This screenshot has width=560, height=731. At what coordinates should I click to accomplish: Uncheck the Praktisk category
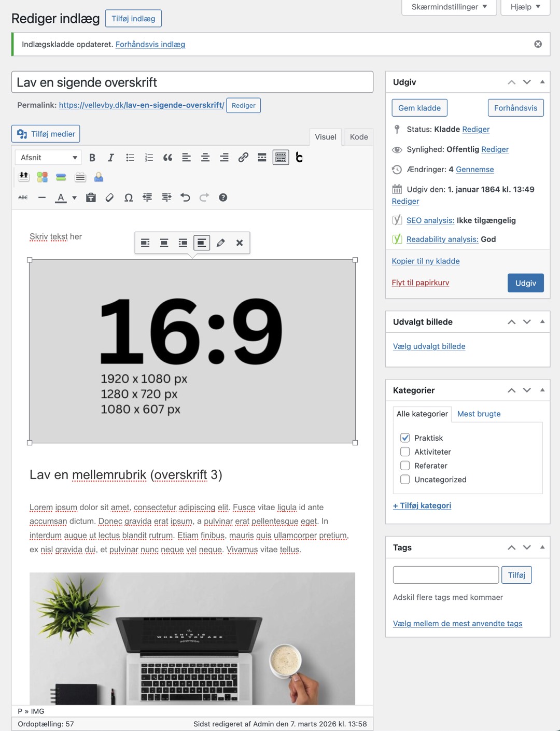(x=405, y=438)
